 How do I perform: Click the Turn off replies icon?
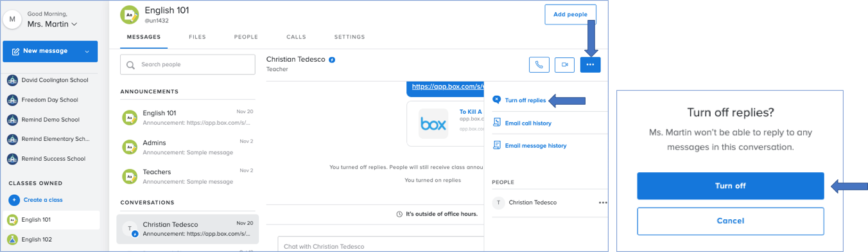[x=496, y=100]
